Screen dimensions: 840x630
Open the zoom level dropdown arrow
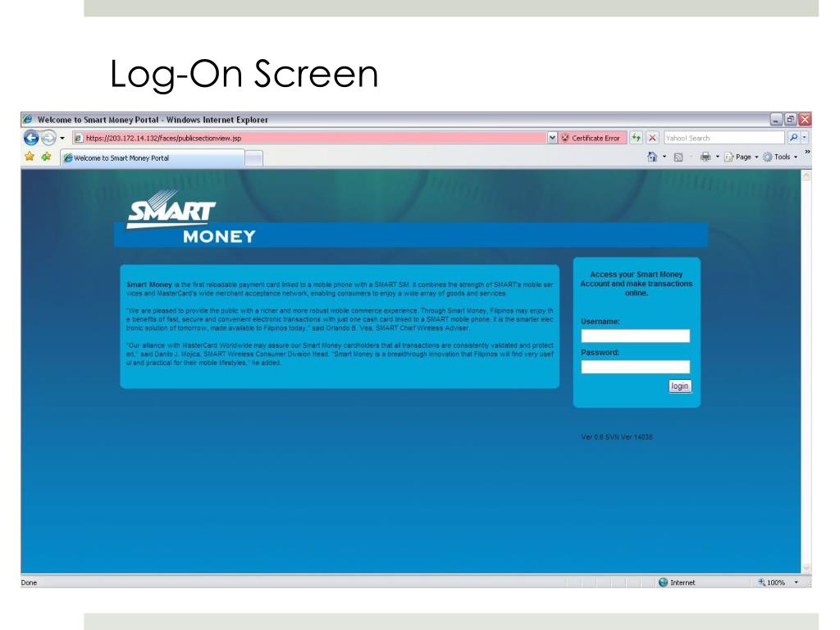tap(796, 582)
